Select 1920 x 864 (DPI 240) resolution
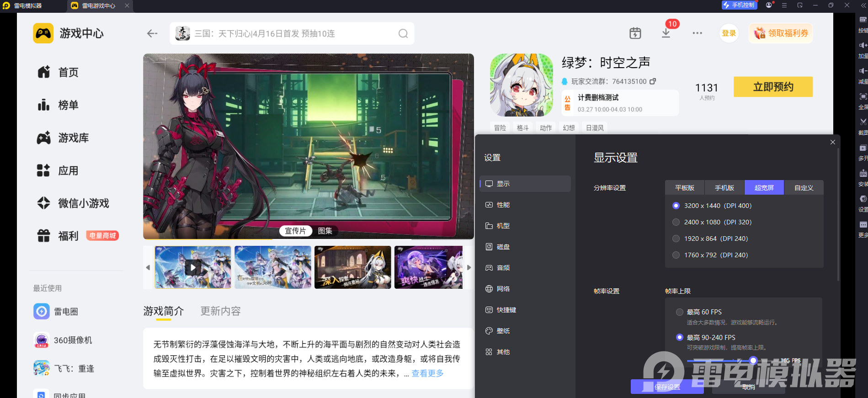 pyautogui.click(x=676, y=239)
